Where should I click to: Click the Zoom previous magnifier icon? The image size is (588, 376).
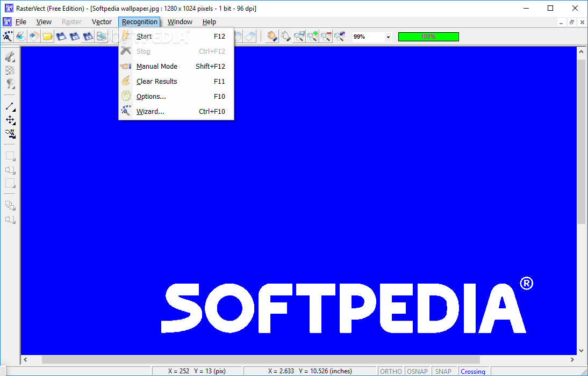pyautogui.click(x=339, y=37)
